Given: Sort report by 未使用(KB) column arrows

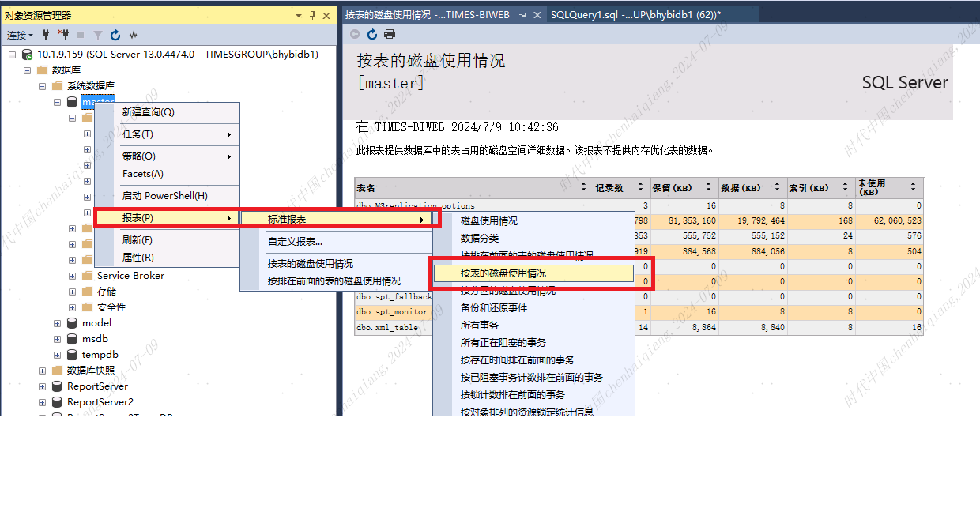Looking at the screenshot, I should point(913,188).
